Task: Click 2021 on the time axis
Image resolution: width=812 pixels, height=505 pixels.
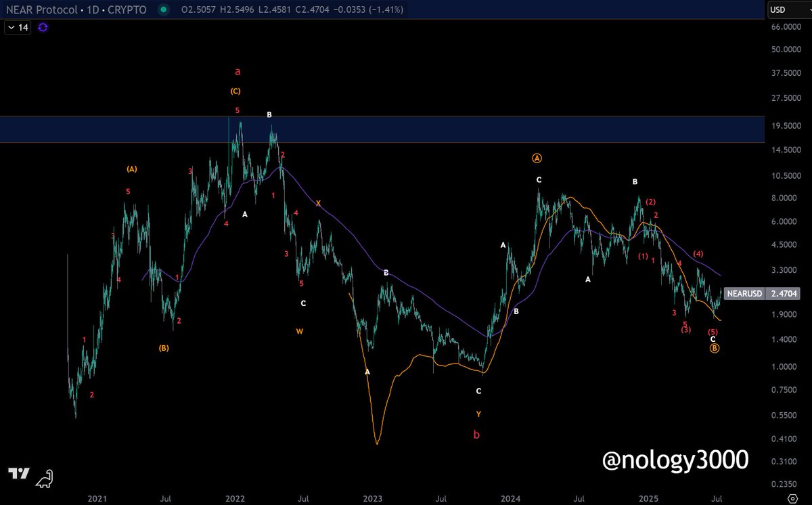Action: pyautogui.click(x=97, y=499)
